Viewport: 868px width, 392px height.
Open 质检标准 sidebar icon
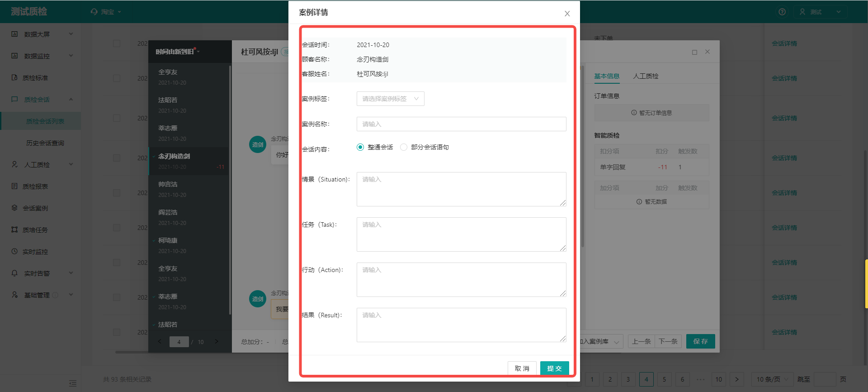tap(14, 77)
